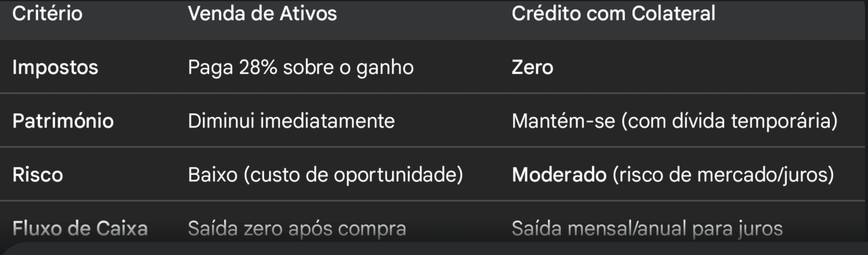Click the '(custo de oportunidade)' parenthetical text
The image size is (868, 255).
point(353,175)
